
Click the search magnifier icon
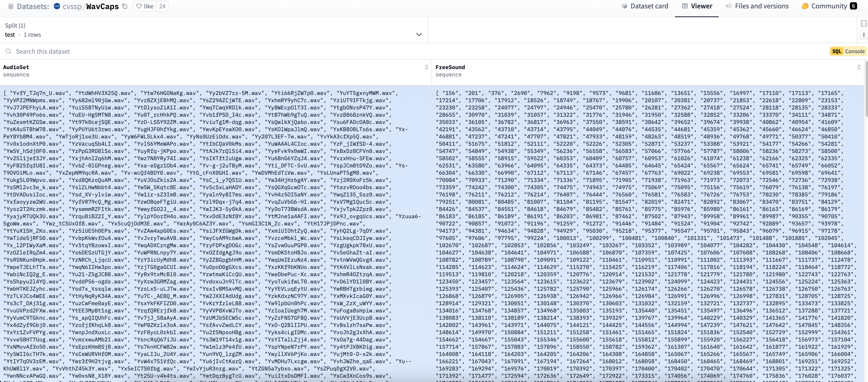[8, 51]
